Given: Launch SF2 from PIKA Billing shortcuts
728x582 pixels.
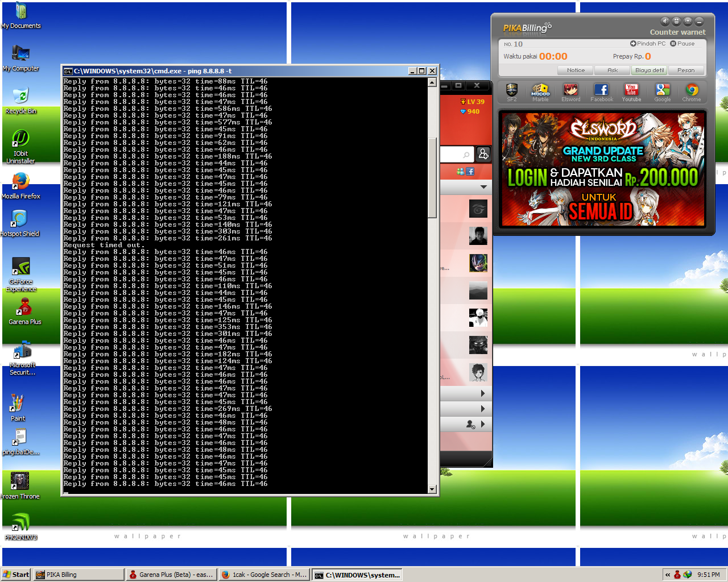Looking at the screenshot, I should [x=512, y=92].
